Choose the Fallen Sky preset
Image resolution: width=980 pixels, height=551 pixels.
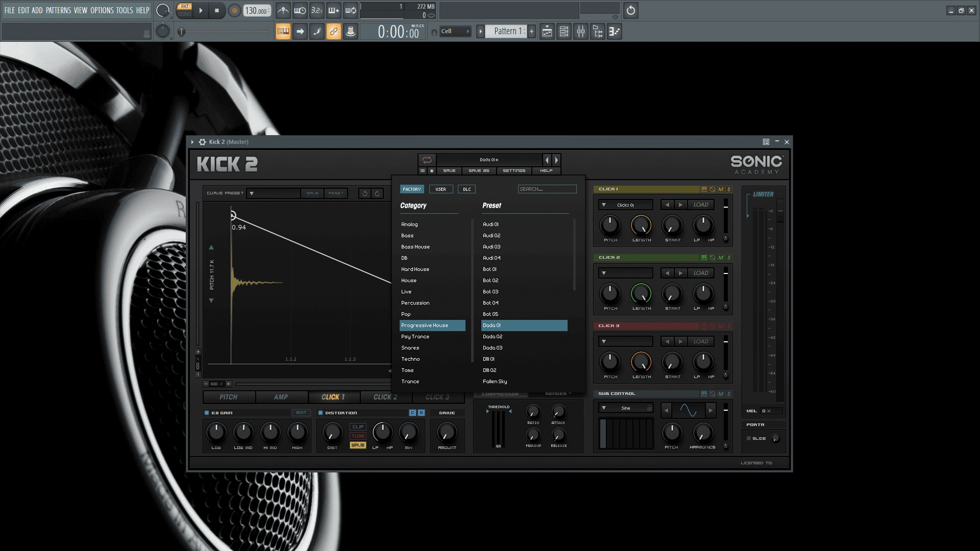[x=524, y=382]
